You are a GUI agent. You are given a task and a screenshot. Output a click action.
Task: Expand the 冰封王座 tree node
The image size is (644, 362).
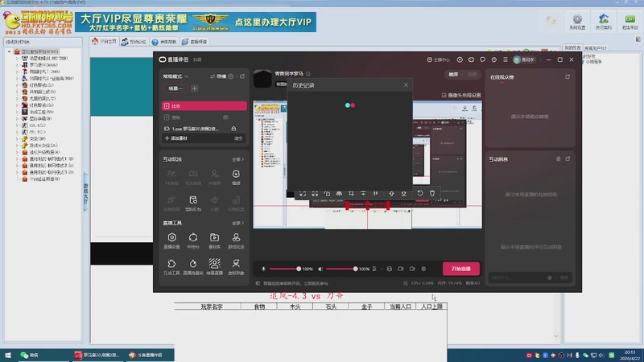[x=17, y=112]
